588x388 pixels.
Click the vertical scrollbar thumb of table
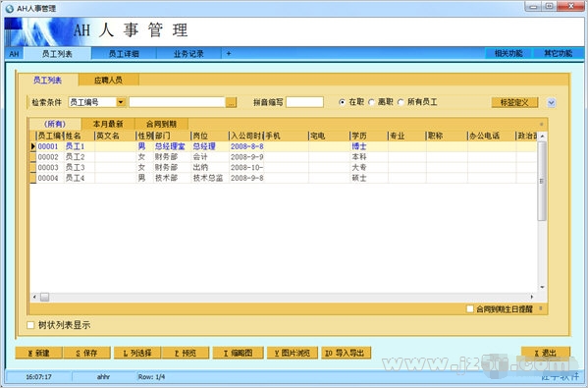(x=542, y=182)
